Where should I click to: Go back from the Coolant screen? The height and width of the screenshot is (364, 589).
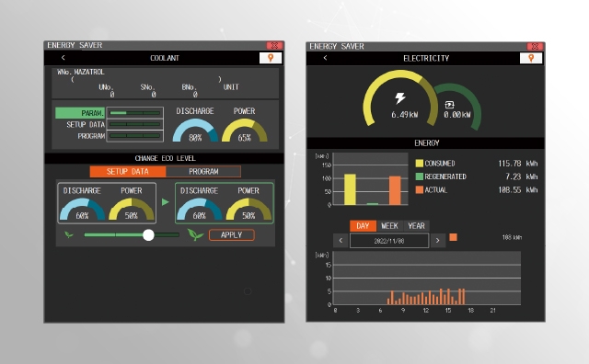tap(64, 57)
